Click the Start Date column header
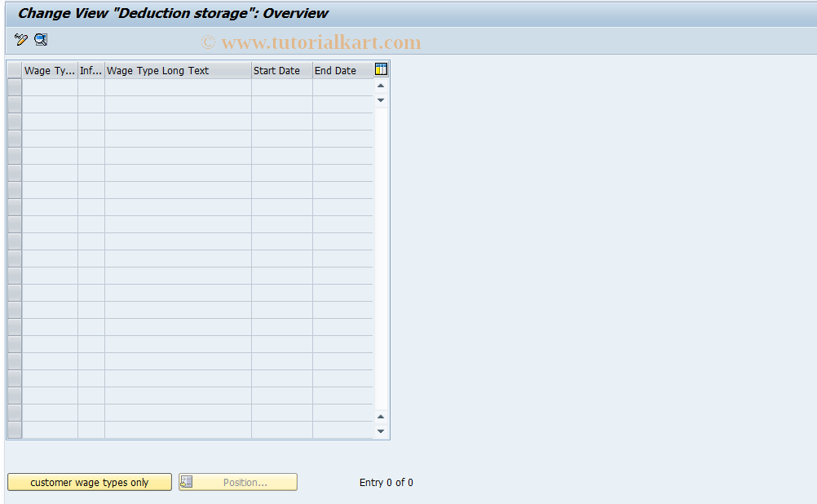The width and height of the screenshot is (817, 504). pos(282,70)
